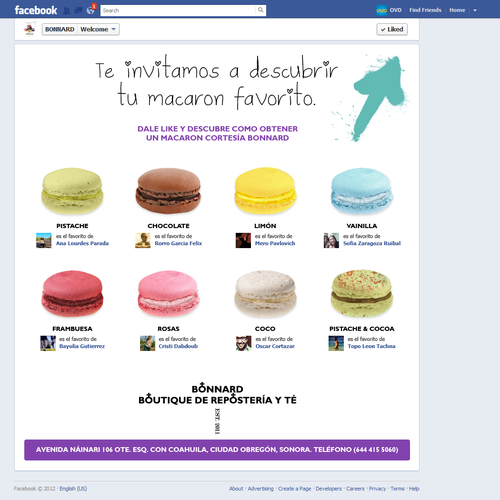
Task: Click the Chocolate macaron image
Action: [x=168, y=191]
